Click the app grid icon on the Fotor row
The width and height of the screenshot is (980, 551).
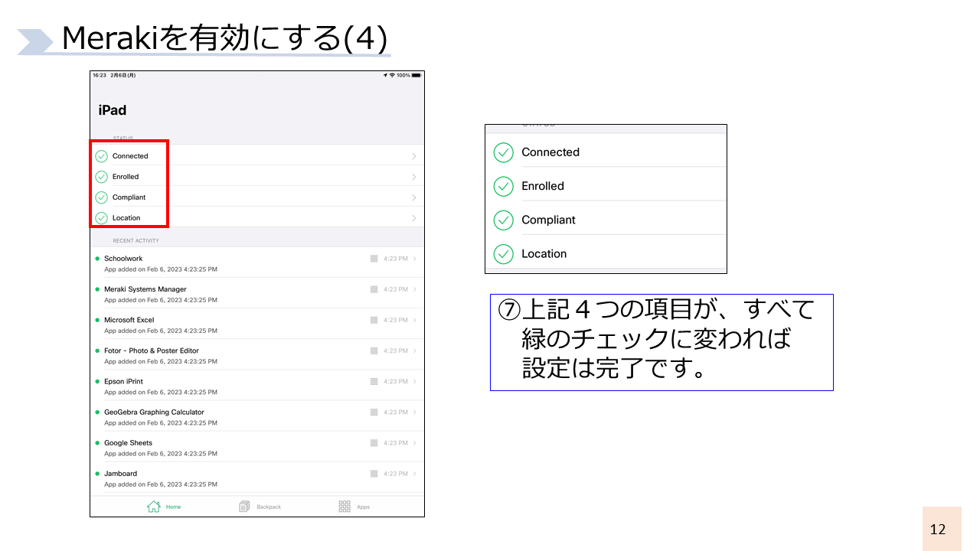374,350
